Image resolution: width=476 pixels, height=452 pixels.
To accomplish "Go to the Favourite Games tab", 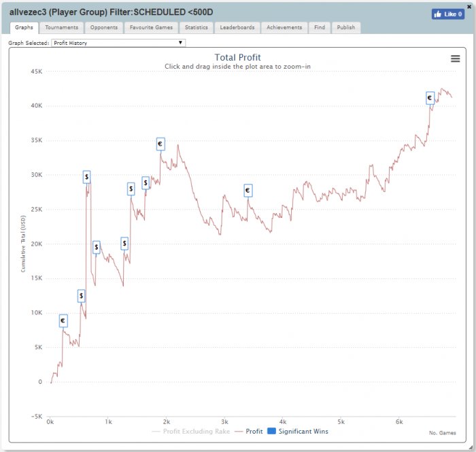I will [x=151, y=28].
